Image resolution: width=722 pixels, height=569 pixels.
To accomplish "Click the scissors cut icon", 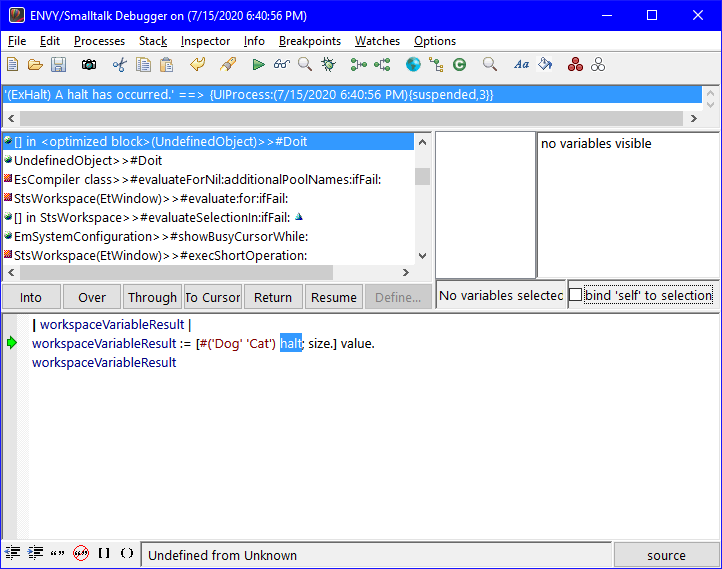I will point(119,65).
